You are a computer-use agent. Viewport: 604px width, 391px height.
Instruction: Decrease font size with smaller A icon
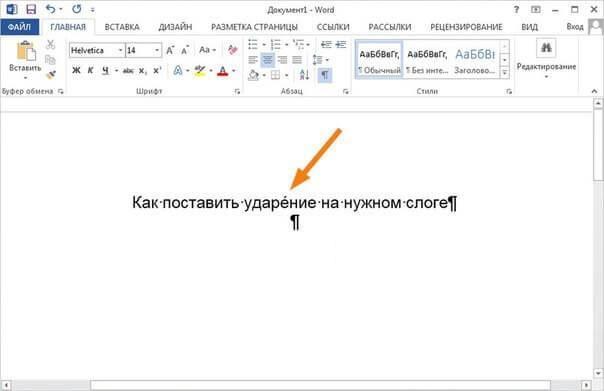coord(185,50)
